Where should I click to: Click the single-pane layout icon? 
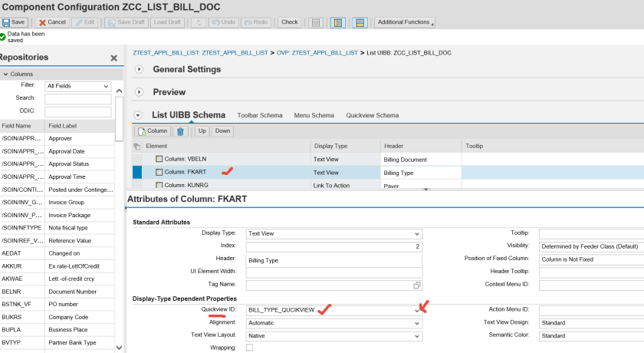pos(314,22)
